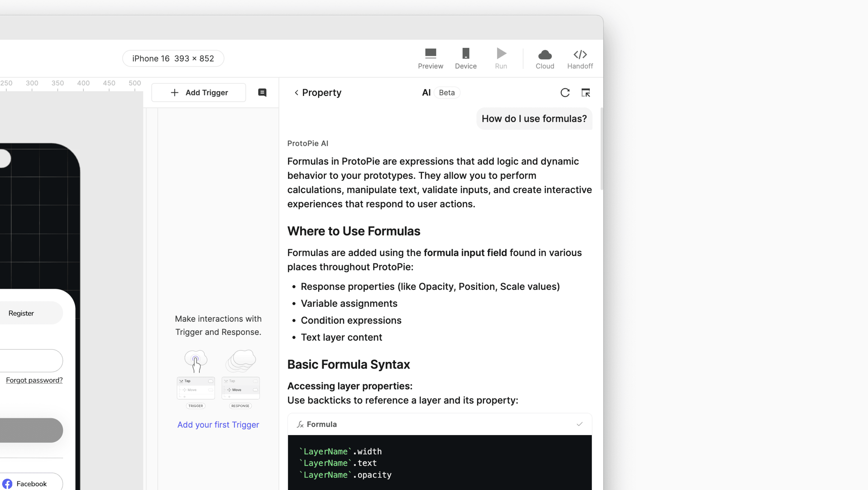
Task: Click the Add your first Trigger link
Action: pyautogui.click(x=218, y=425)
